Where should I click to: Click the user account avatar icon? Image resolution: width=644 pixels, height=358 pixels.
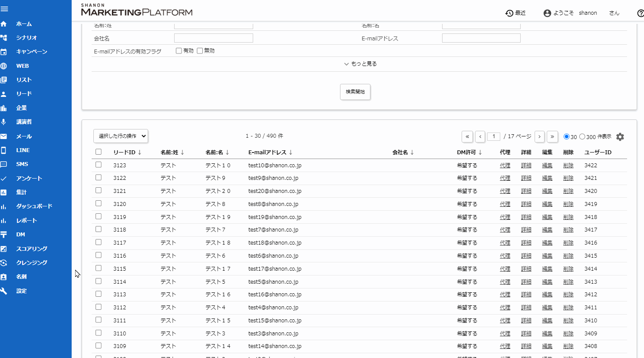[547, 13]
